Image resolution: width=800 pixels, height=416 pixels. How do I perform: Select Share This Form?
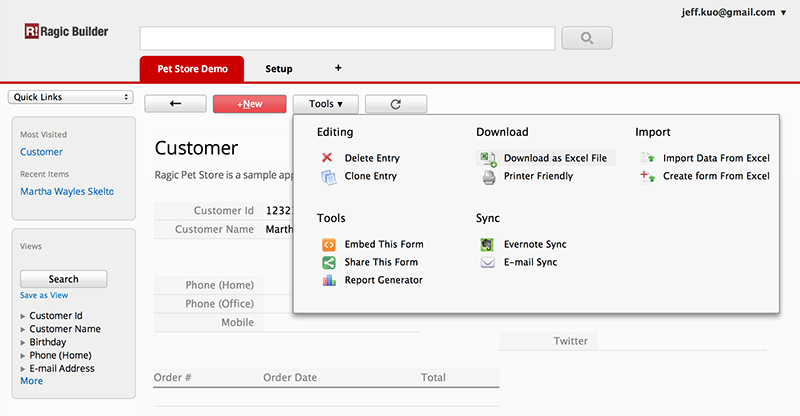pyautogui.click(x=381, y=262)
